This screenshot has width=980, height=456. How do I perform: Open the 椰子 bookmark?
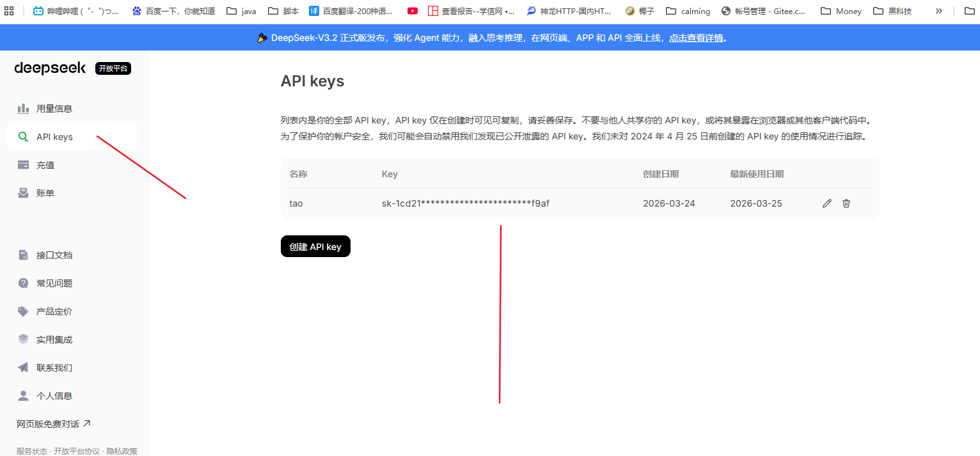pos(640,11)
